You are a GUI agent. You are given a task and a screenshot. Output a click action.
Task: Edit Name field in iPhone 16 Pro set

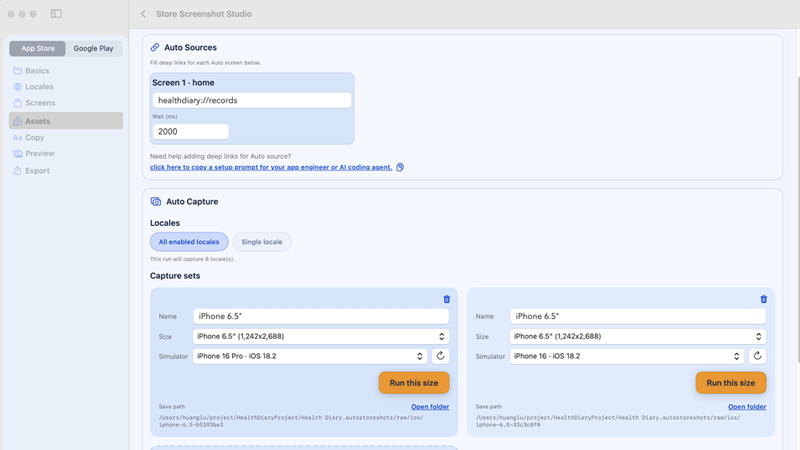[321, 316]
